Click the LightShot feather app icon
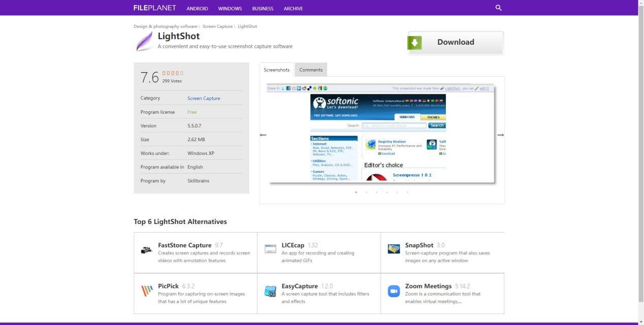The image size is (644, 325). pyautogui.click(x=144, y=41)
